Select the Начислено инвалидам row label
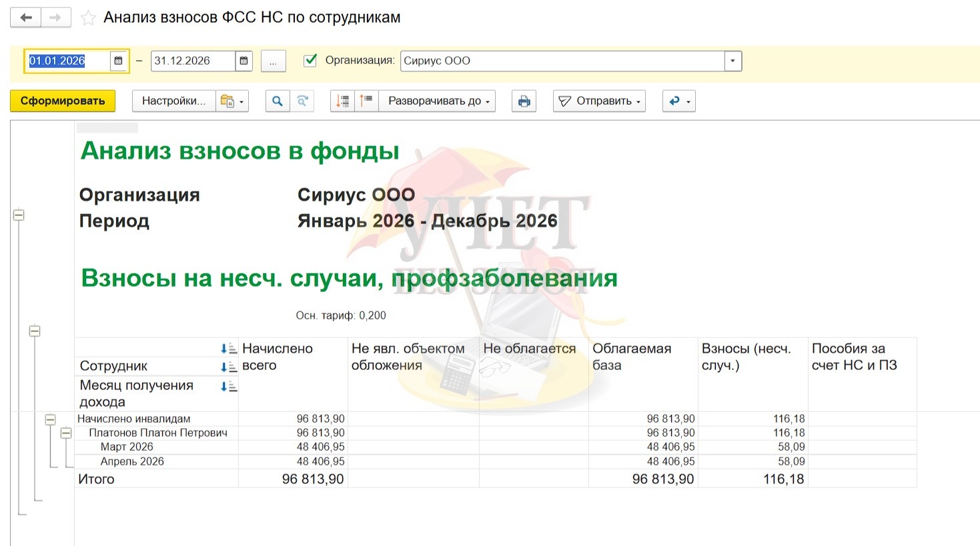980x546 pixels. (x=134, y=419)
